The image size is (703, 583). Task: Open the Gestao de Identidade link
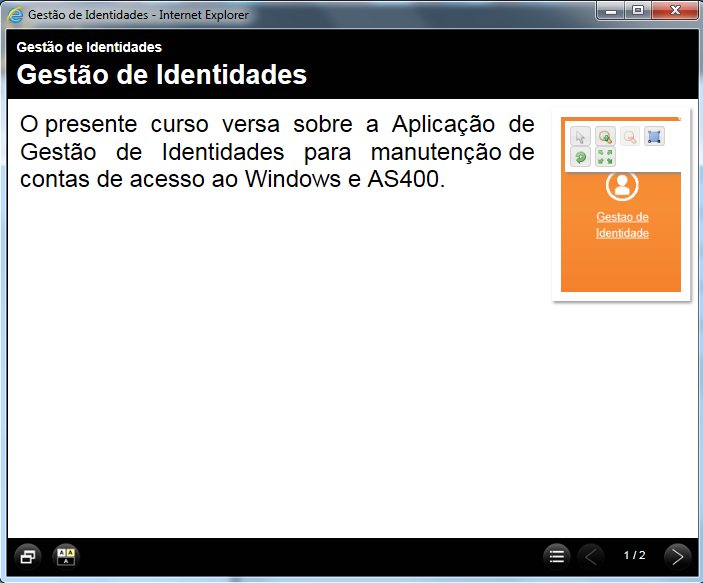622,225
